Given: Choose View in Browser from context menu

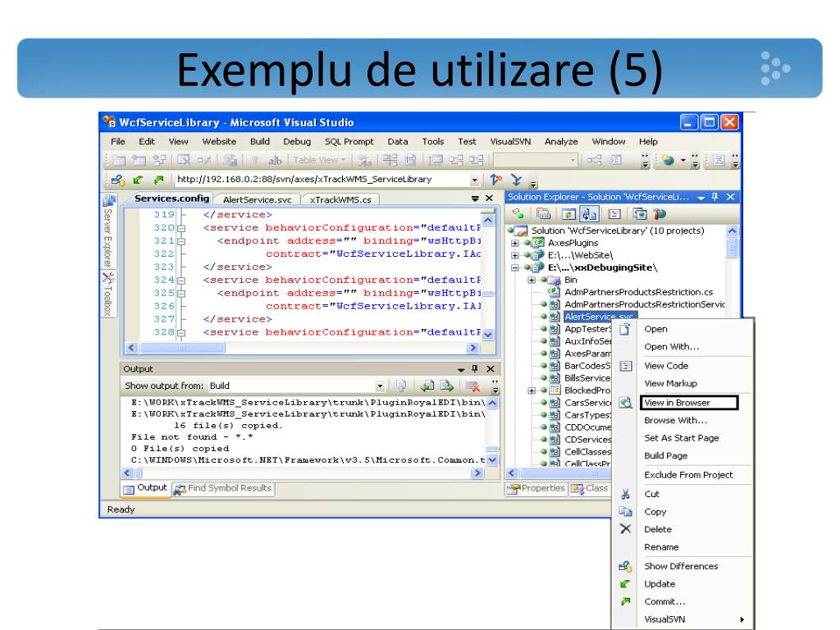Looking at the screenshot, I should click(x=689, y=402).
